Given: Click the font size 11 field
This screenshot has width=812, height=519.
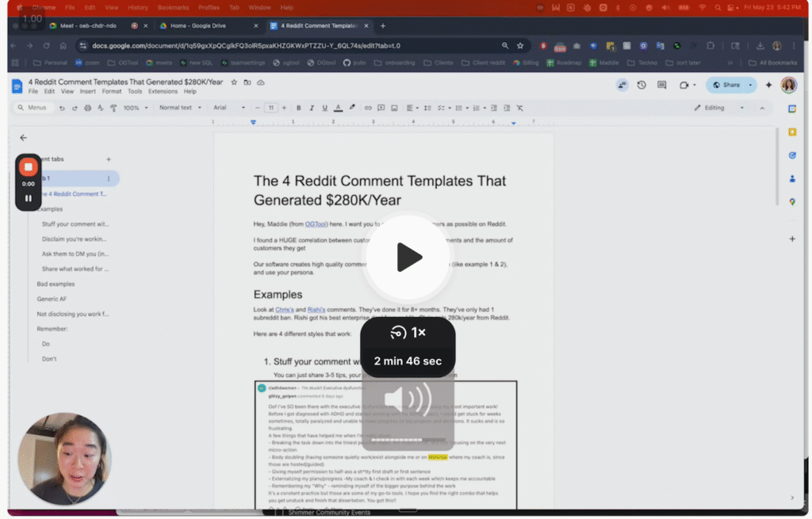Looking at the screenshot, I should [x=271, y=108].
